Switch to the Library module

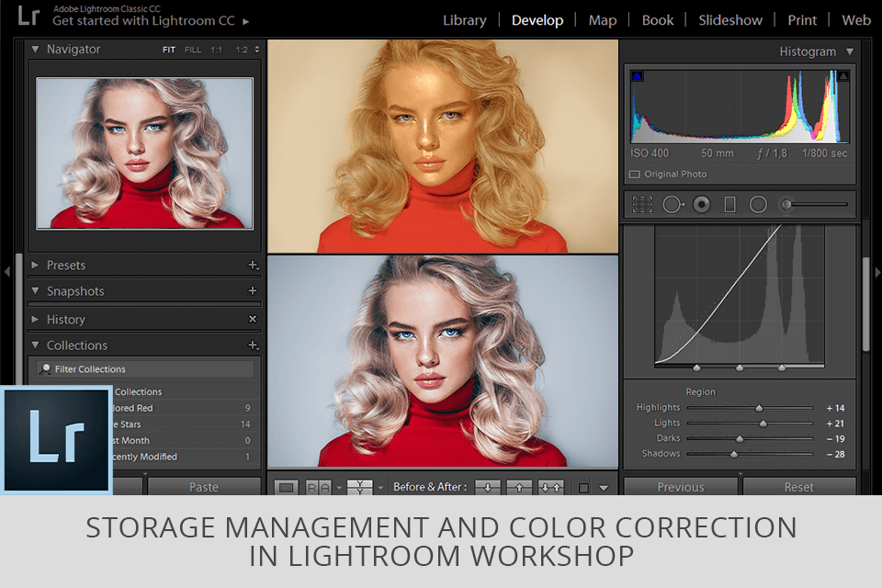[x=465, y=19]
